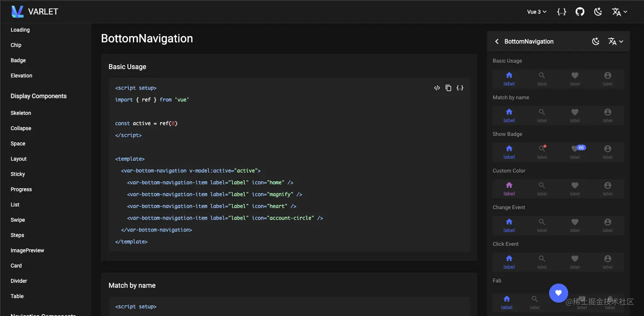
Task: Click the back arrow in mobile preview
Action: pyautogui.click(x=497, y=41)
